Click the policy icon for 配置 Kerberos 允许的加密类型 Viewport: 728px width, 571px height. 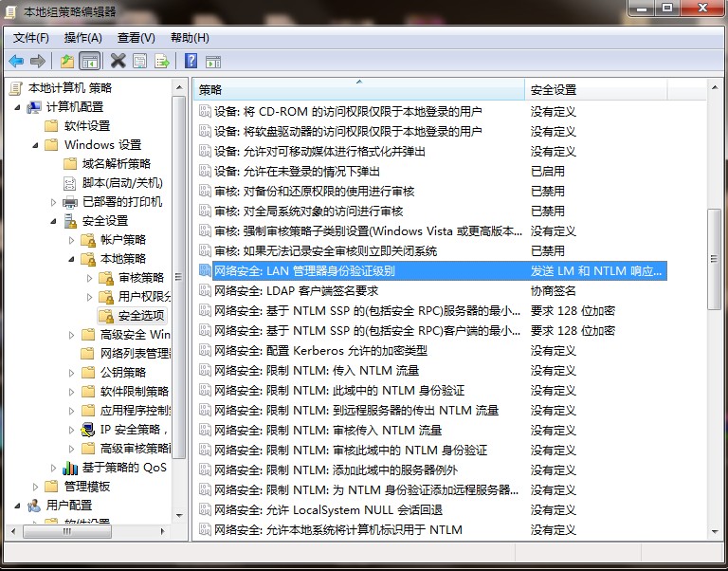click(205, 350)
